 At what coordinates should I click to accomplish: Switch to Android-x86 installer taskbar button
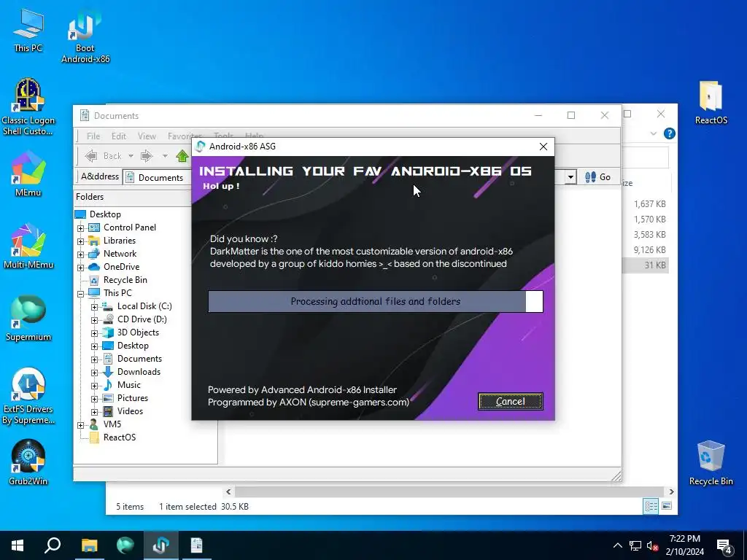160,545
